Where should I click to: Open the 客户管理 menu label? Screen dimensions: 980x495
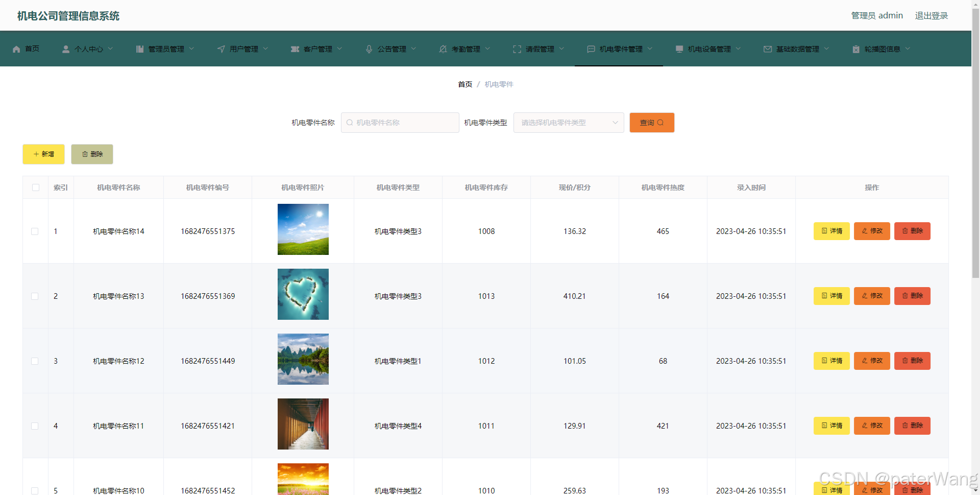[x=318, y=49]
